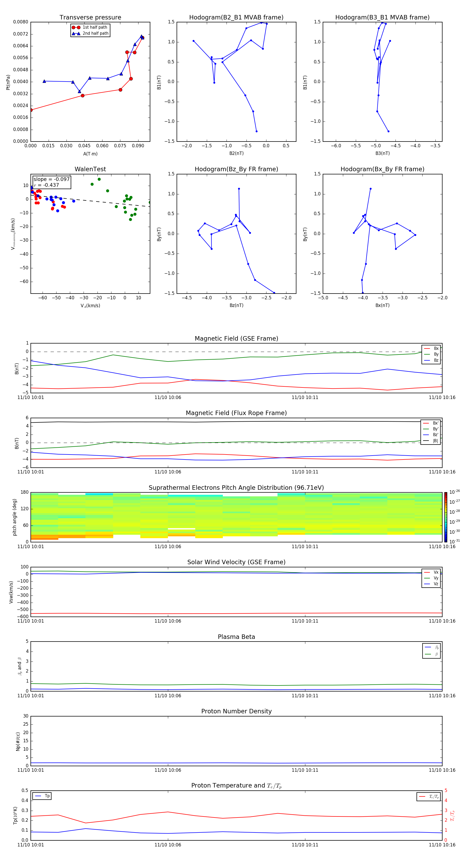
Task: Click 'Magnetic Field (GSE Frame)' title
Action: click(x=236, y=338)
